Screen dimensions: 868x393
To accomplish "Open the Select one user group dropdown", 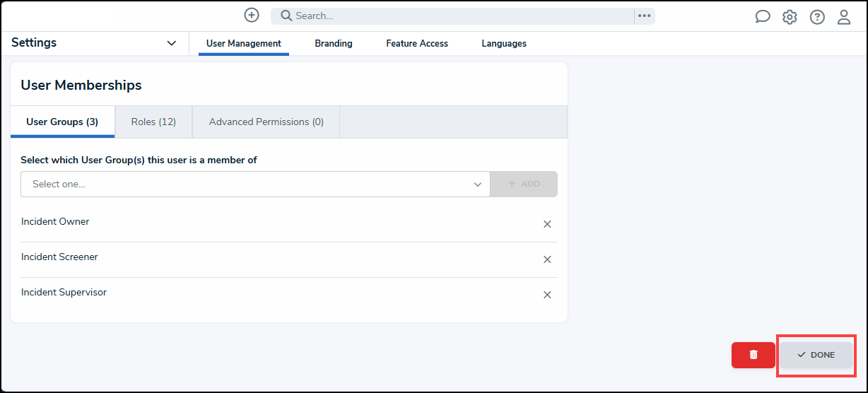I will click(x=255, y=184).
